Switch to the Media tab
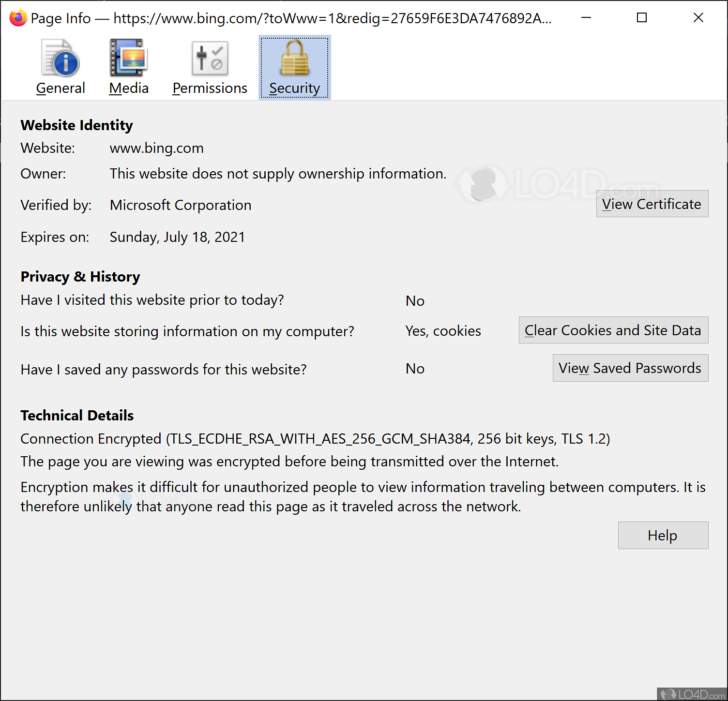728x701 pixels. pos(128,88)
